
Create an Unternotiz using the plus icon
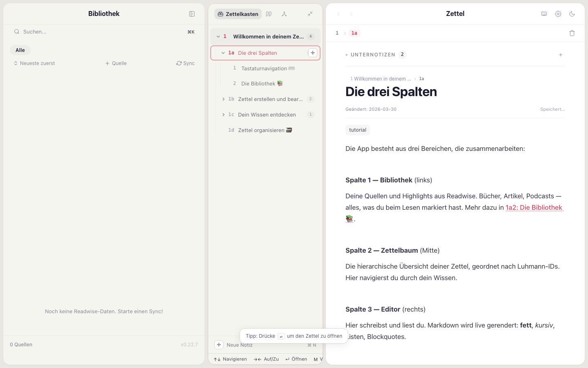[x=561, y=54]
